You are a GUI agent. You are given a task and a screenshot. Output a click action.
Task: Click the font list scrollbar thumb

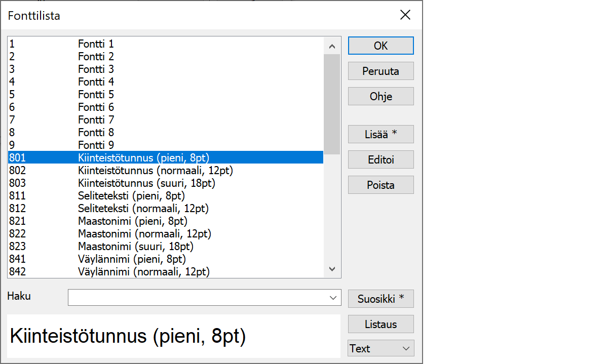click(332, 104)
